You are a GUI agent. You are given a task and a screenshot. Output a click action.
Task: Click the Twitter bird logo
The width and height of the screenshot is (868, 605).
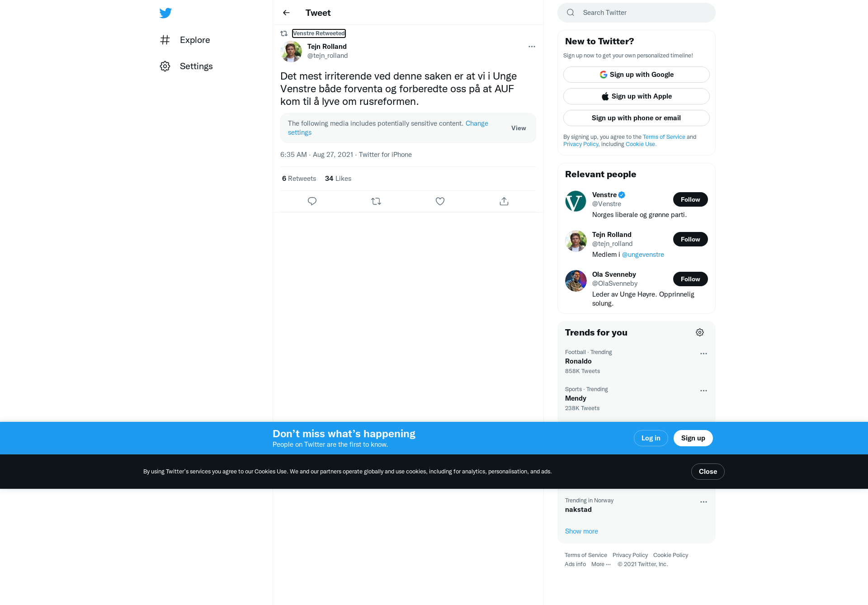(165, 13)
